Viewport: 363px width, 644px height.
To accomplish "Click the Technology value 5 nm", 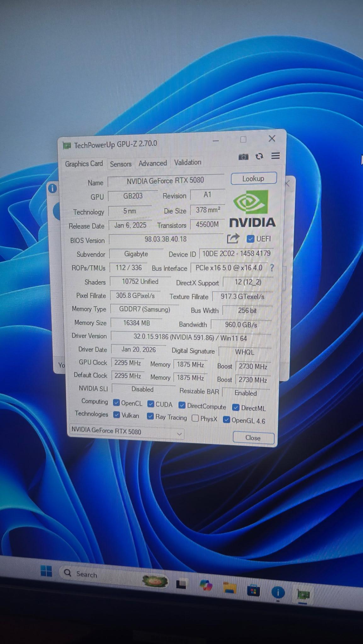I will [x=130, y=211].
